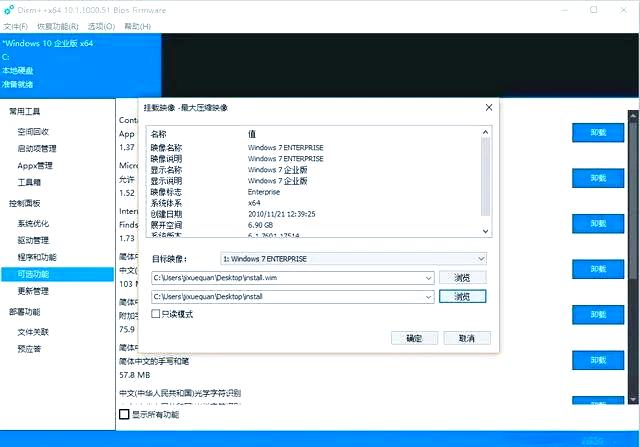Select the highlighted 可选功能 sidebar item
This screenshot has height=447, width=640.
pyautogui.click(x=58, y=274)
